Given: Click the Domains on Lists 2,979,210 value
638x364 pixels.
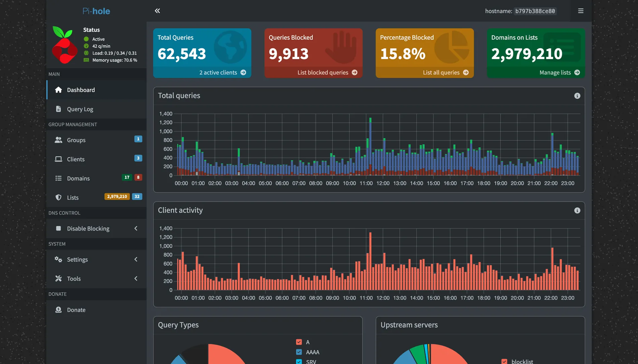Looking at the screenshot, I should click(527, 54).
